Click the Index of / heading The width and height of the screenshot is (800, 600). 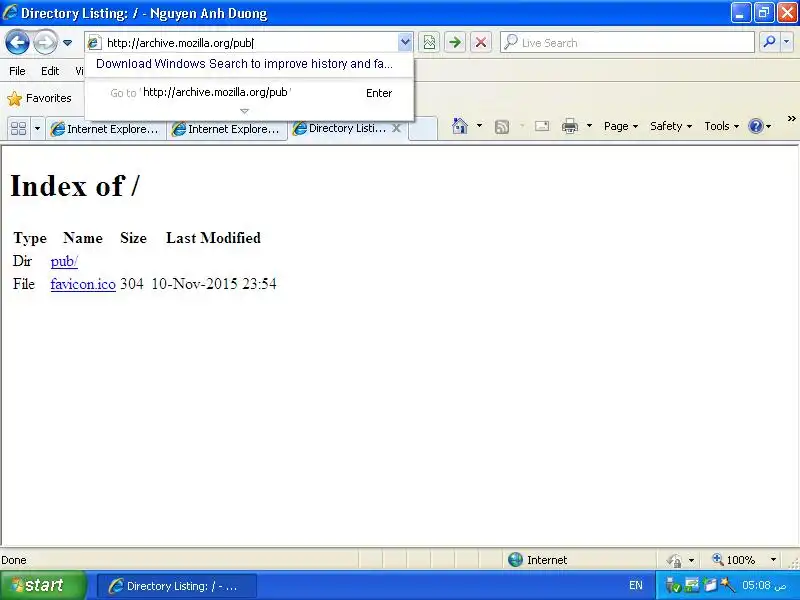click(74, 186)
